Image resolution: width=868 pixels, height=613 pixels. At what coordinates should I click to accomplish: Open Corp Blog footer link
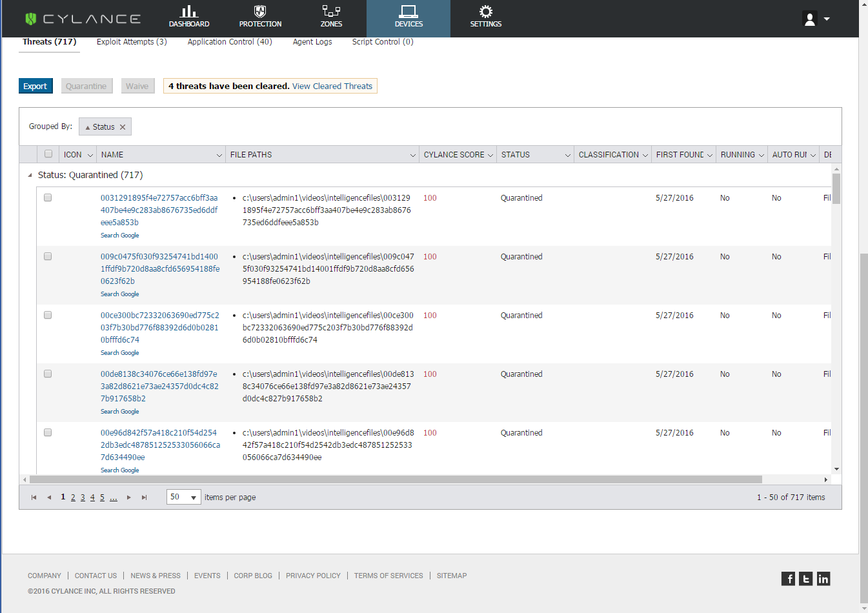(253, 576)
